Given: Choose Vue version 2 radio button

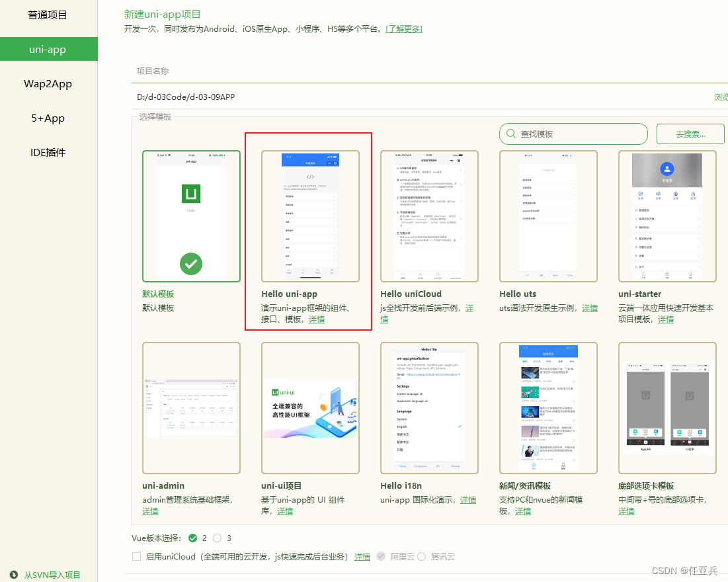Looking at the screenshot, I should click(192, 538).
